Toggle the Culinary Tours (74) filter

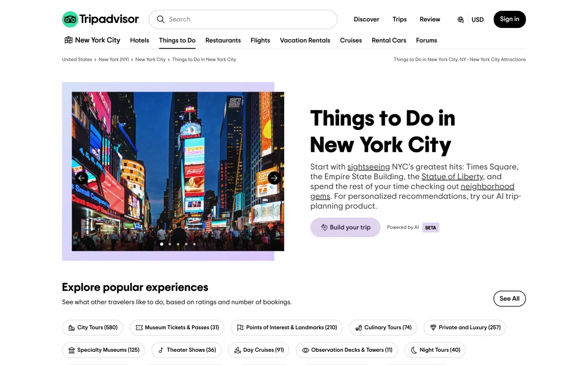point(383,327)
